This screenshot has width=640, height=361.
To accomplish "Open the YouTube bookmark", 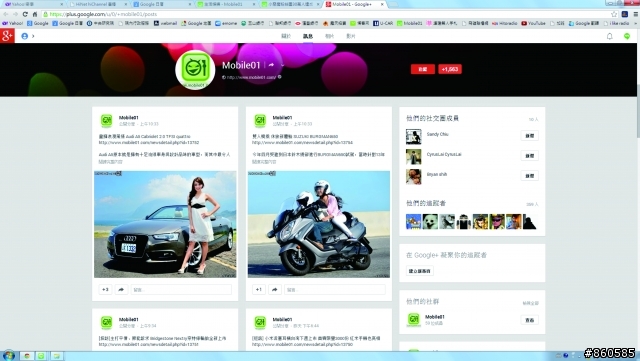I will (533, 23).
